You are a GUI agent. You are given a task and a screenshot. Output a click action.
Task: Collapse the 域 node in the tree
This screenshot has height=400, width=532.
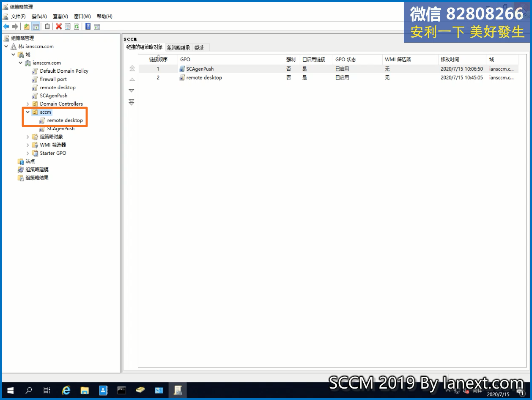(13, 55)
